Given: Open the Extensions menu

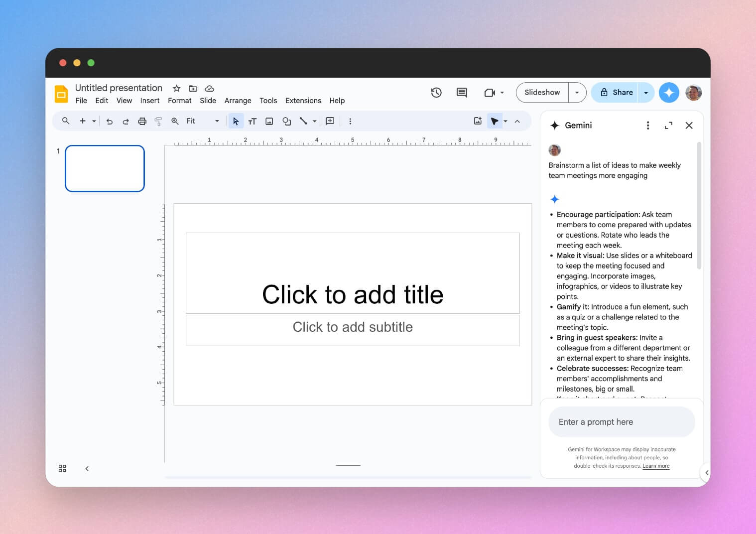Looking at the screenshot, I should pos(303,101).
